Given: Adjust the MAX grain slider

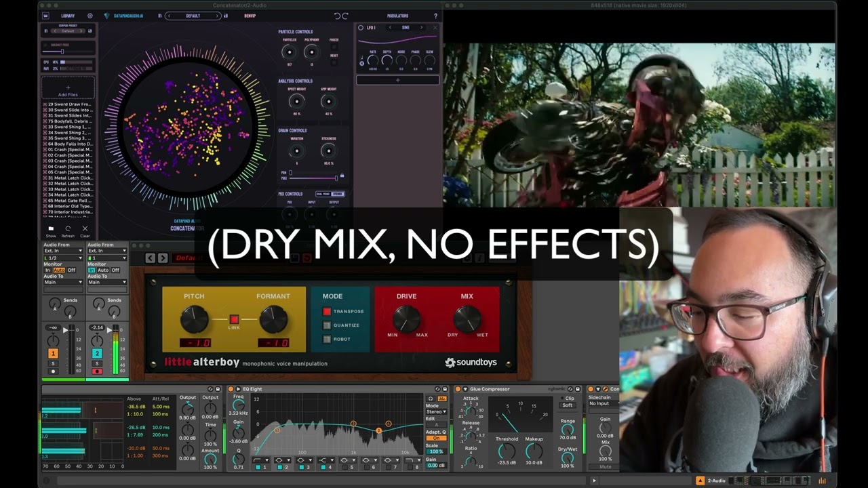Looking at the screenshot, I should tap(313, 178).
